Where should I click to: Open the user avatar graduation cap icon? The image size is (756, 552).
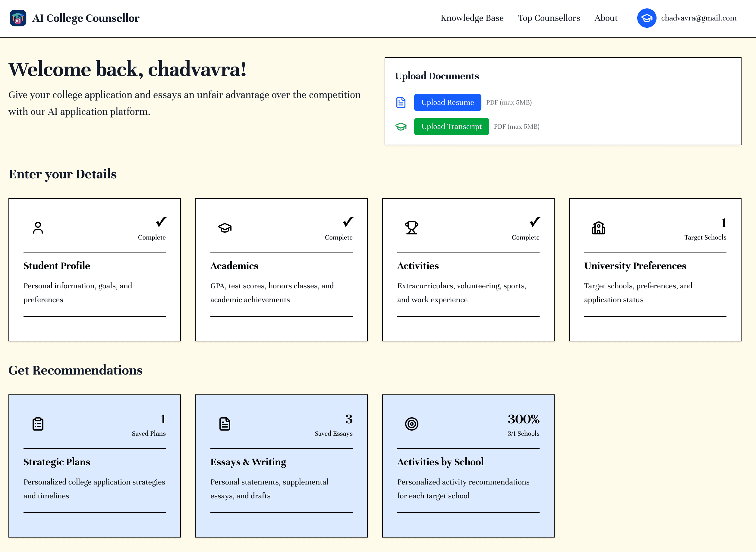646,18
